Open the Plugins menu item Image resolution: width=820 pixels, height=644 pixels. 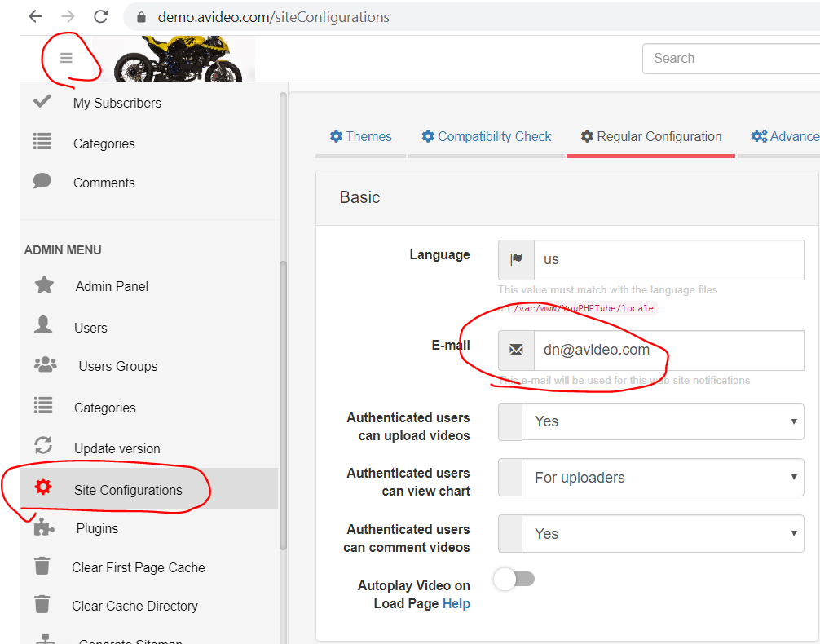tap(97, 528)
